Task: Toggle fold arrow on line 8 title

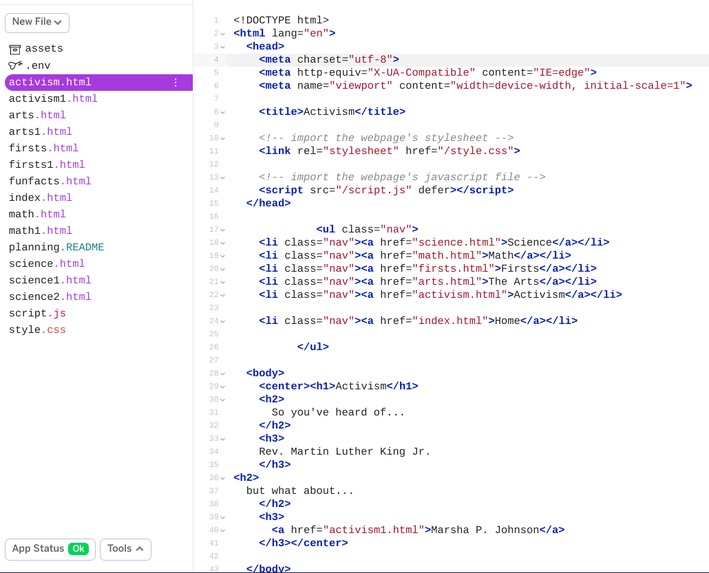Action: [x=222, y=112]
